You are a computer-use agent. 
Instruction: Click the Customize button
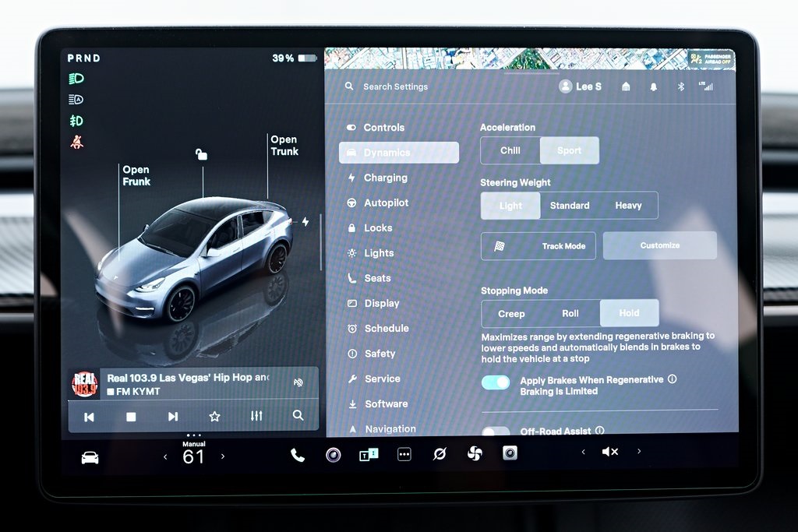point(660,245)
